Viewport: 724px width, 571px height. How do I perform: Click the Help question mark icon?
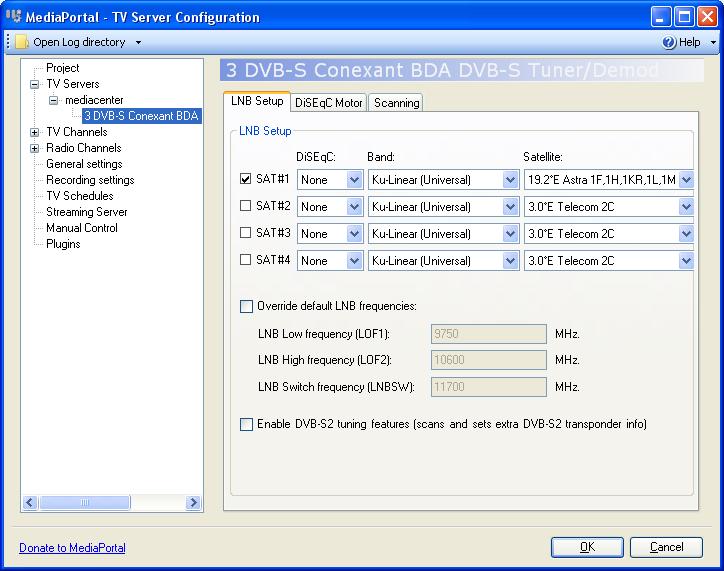coord(669,42)
